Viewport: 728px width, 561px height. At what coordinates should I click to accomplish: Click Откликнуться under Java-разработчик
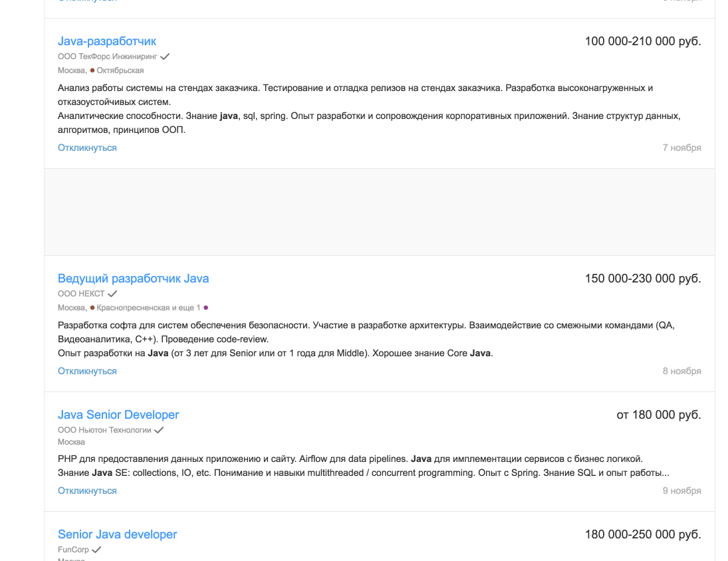pos(87,148)
